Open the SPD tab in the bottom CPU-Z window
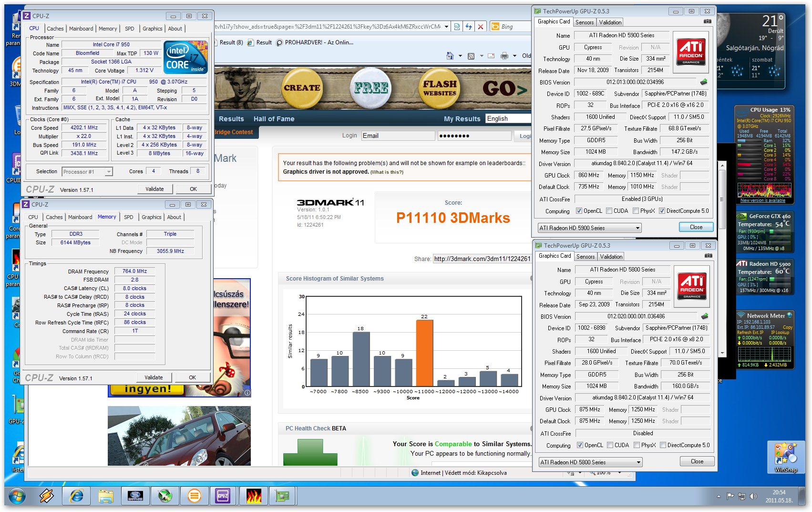 (129, 217)
